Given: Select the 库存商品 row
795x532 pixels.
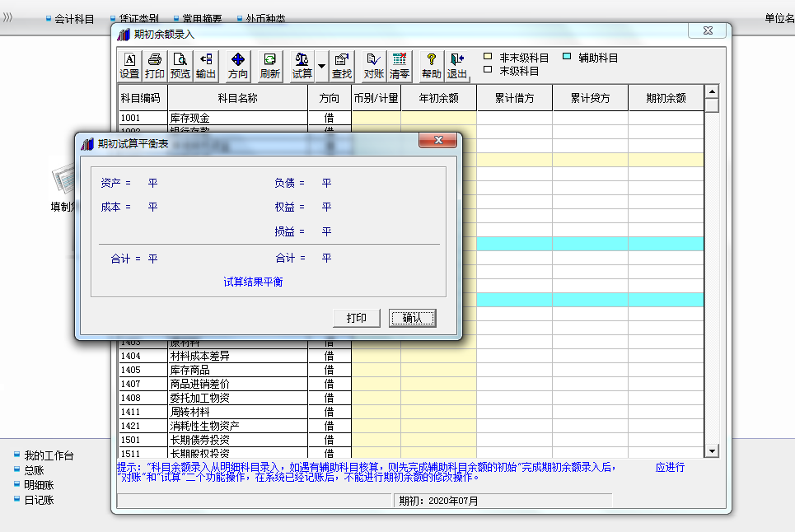Looking at the screenshot, I should (411, 370).
